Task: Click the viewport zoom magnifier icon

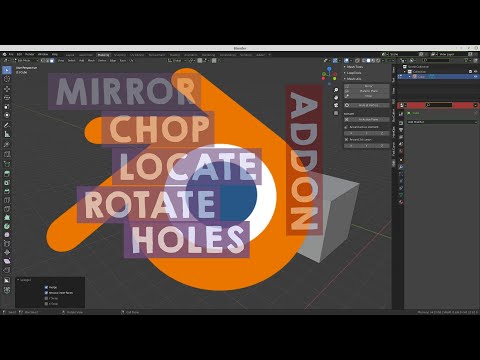Action: 336,90
